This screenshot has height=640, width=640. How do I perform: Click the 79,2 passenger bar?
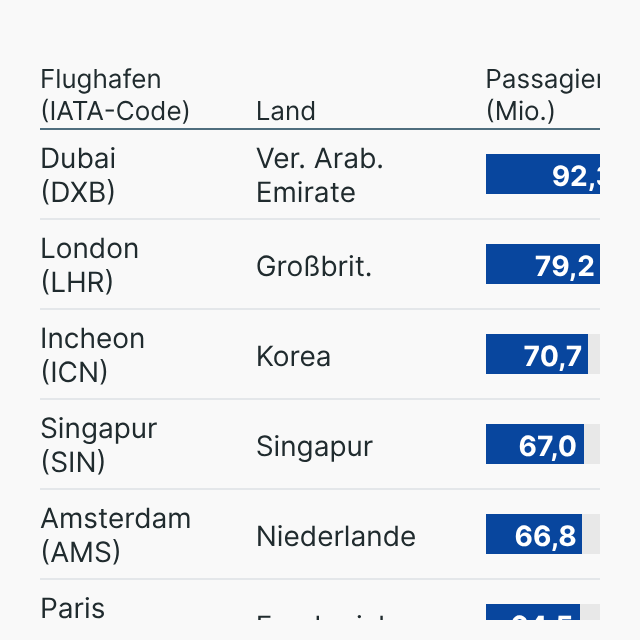coord(543,265)
